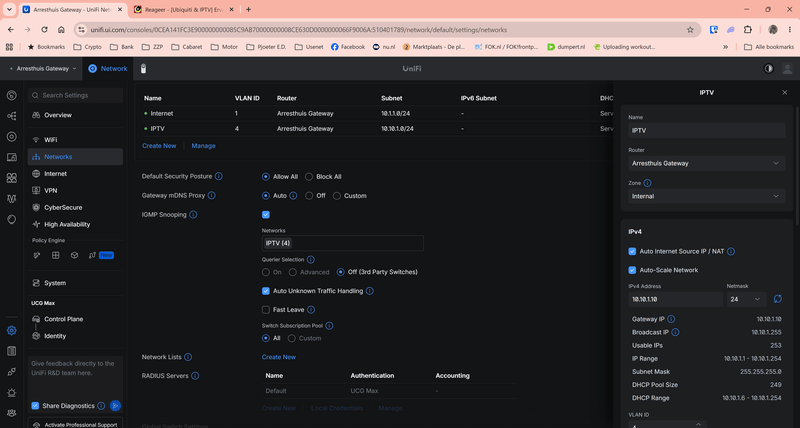The image size is (800, 428).
Task: Click the Activate Professional Support button
Action: [x=75, y=424]
